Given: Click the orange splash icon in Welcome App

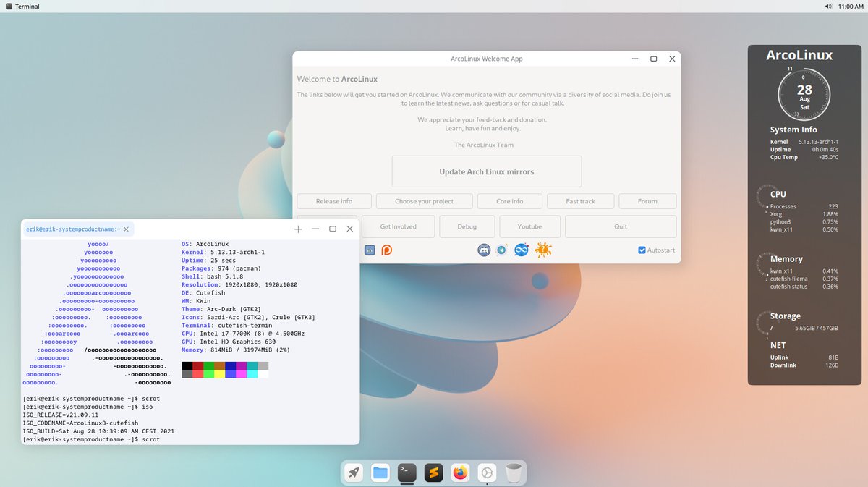Looking at the screenshot, I should click(x=543, y=250).
